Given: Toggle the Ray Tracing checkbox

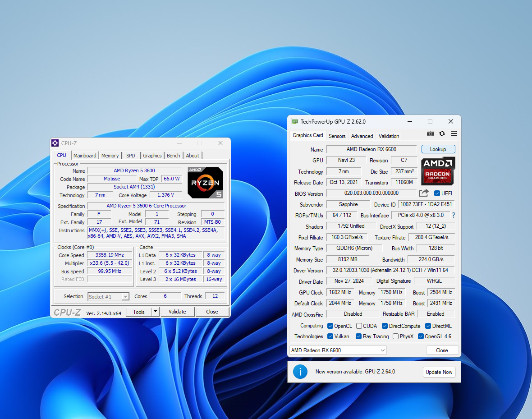Looking at the screenshot, I should (358, 336).
